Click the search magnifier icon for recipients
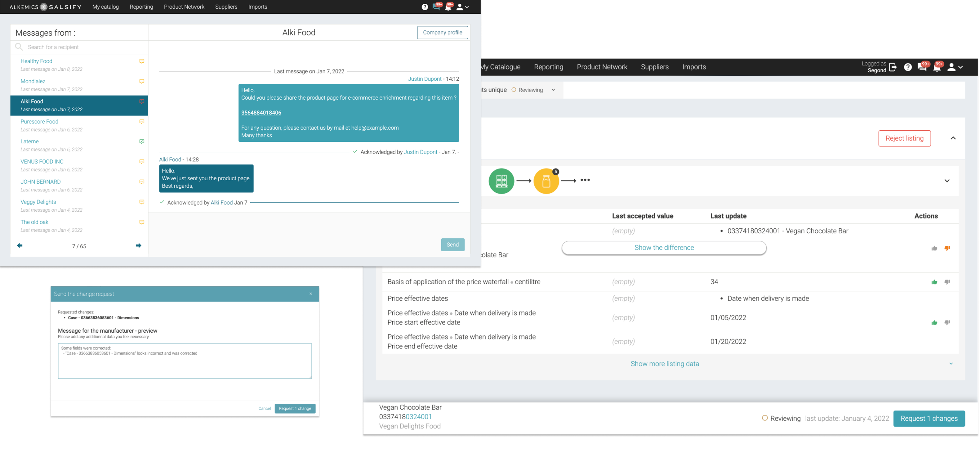Viewport: 980px width, 458px height. tap(19, 47)
